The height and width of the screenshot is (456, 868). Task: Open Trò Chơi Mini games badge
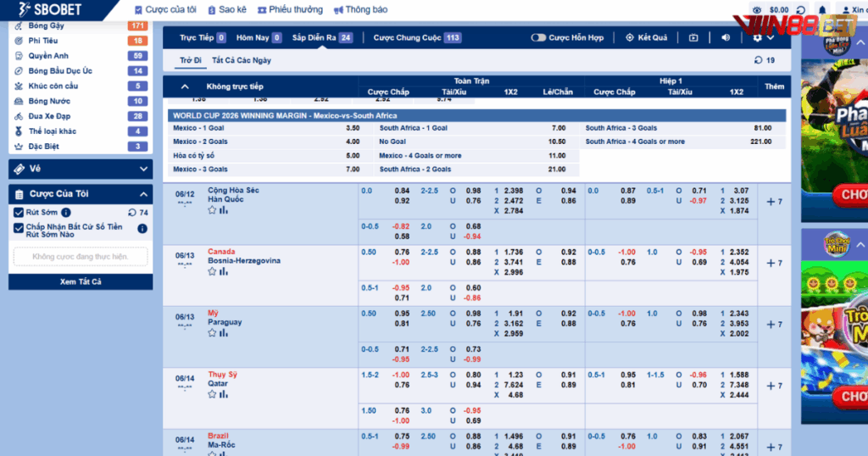(837, 245)
